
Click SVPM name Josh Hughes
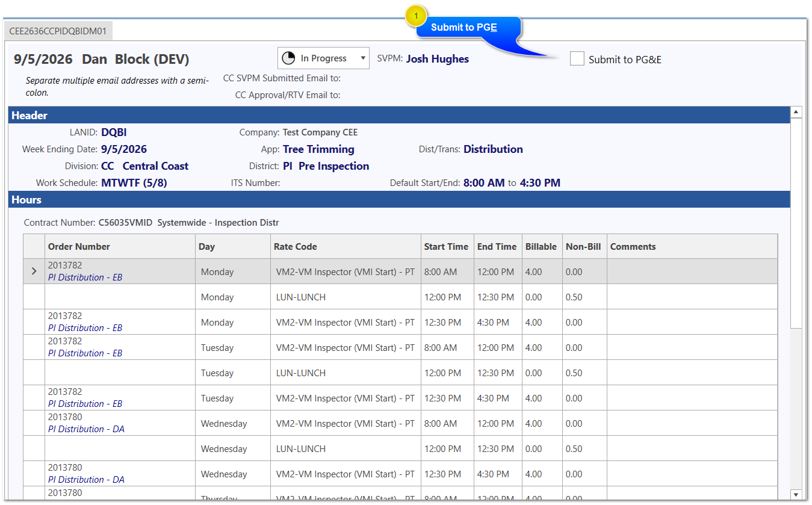[438, 59]
